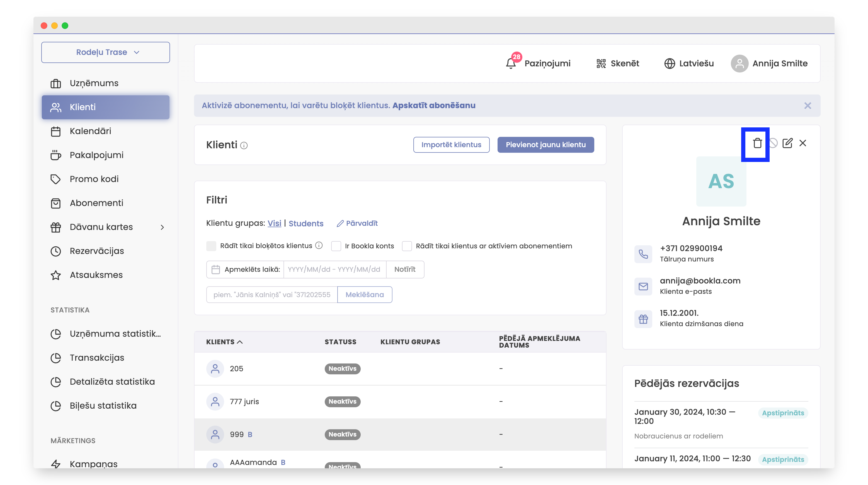Click the globe language icon
Screen dimensions: 868x485
(x=669, y=63)
